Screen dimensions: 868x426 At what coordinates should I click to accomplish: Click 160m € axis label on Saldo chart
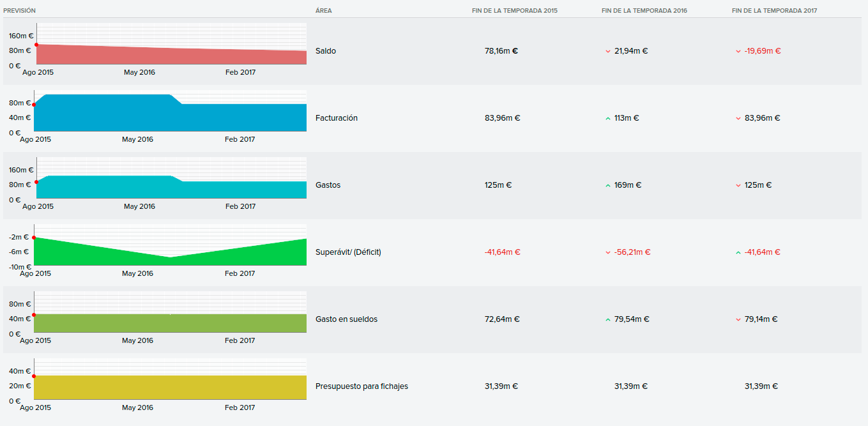tap(21, 36)
